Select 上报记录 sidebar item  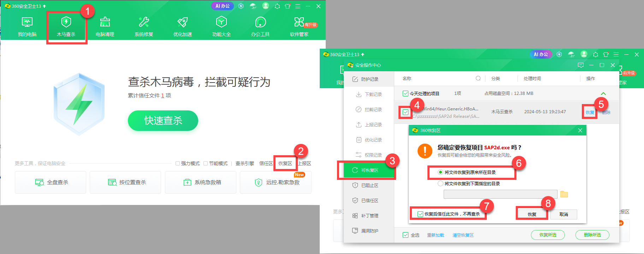[x=369, y=125]
